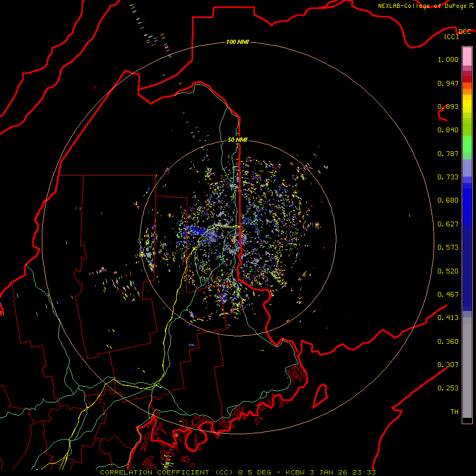Viewport: 476px width, 476px height.
Task: Click the 0.733 legend value
Action: point(448,177)
